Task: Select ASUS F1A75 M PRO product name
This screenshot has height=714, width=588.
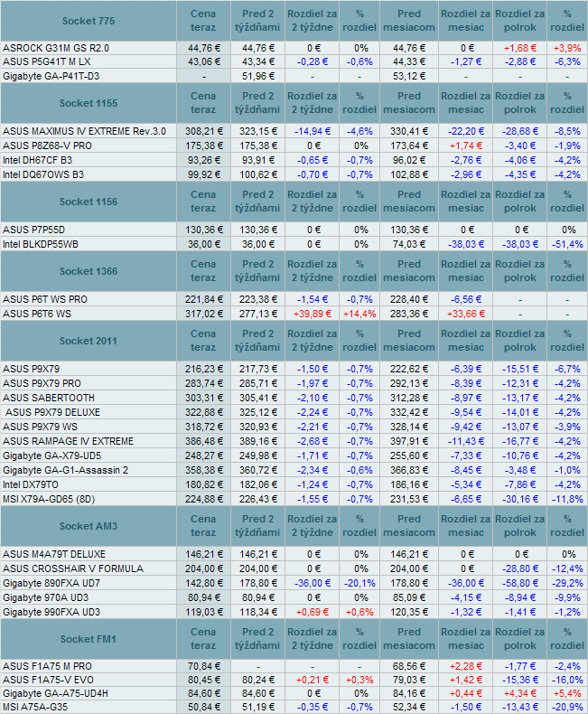Action: pos(47,667)
